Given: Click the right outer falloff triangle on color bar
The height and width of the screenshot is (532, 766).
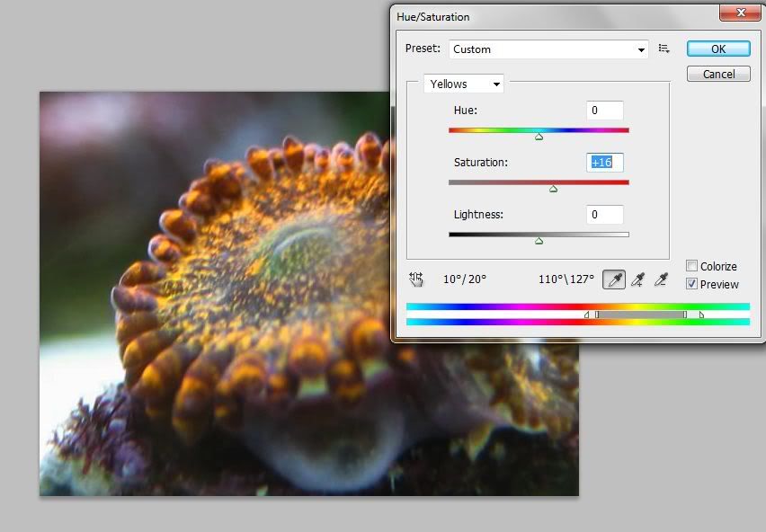Looking at the screenshot, I should 701,315.
